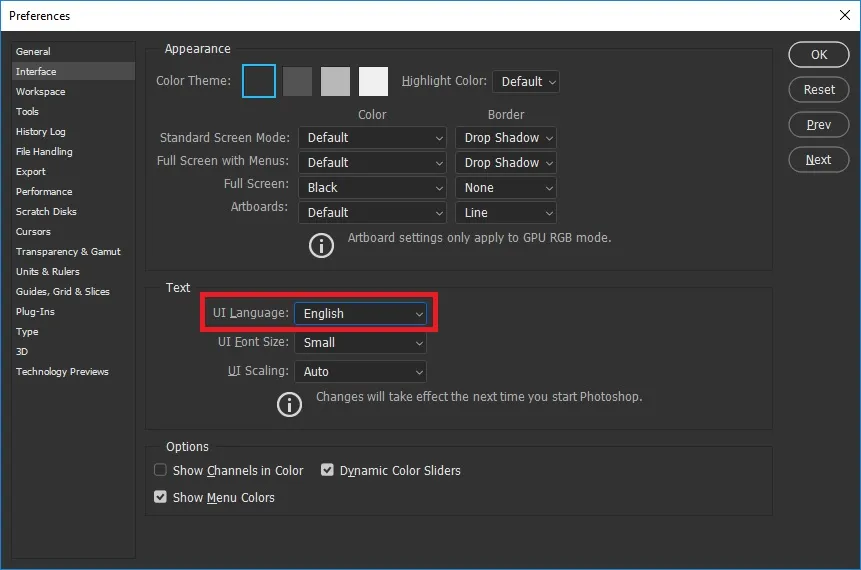Open the UI Scaling dropdown
Image resolution: width=861 pixels, height=570 pixels.
(360, 372)
